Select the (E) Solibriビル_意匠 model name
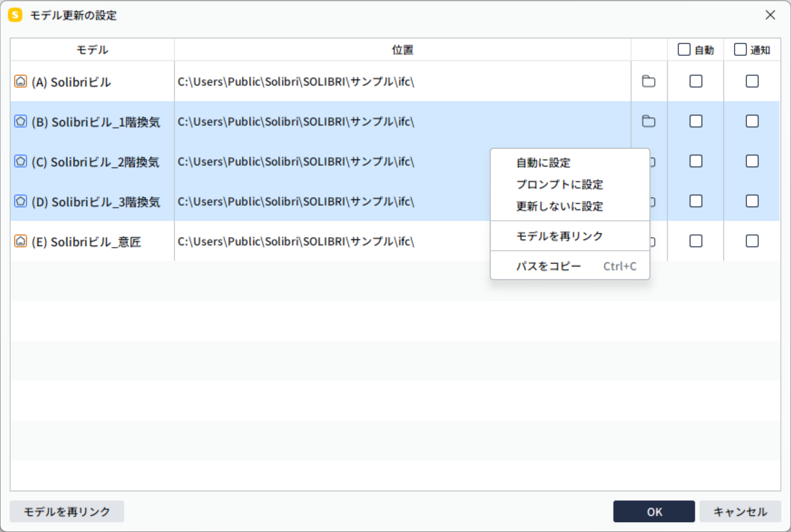791x532 pixels. point(87,241)
